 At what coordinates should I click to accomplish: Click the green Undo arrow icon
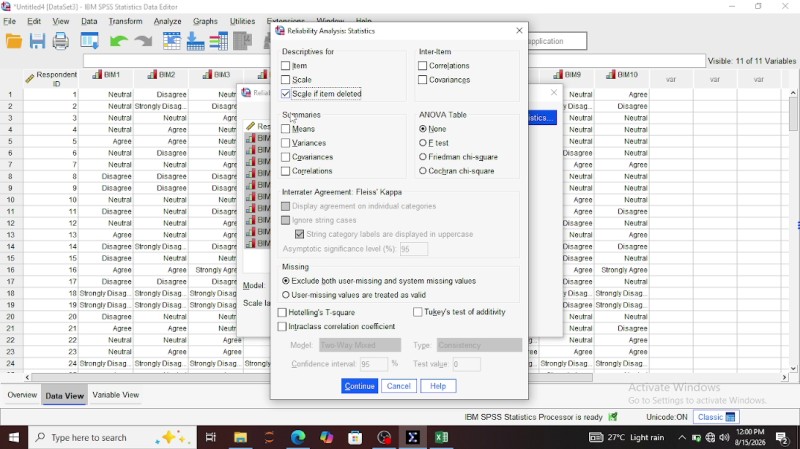(118, 41)
